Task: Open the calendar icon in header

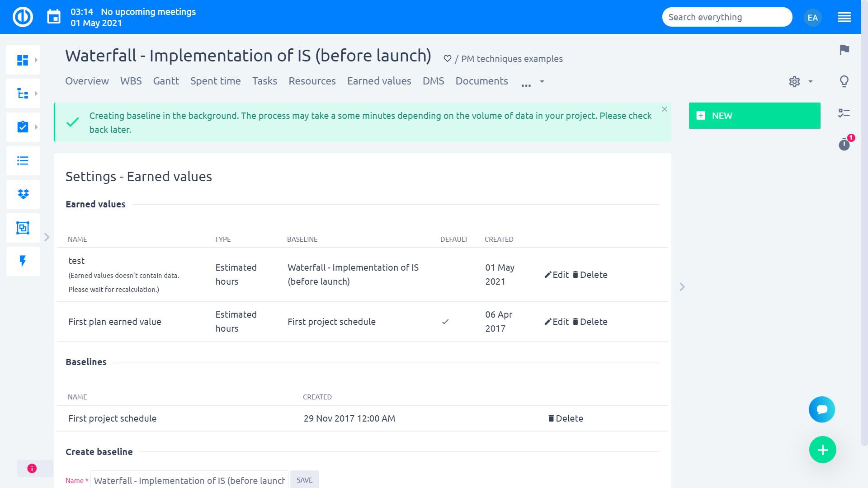Action: tap(54, 17)
